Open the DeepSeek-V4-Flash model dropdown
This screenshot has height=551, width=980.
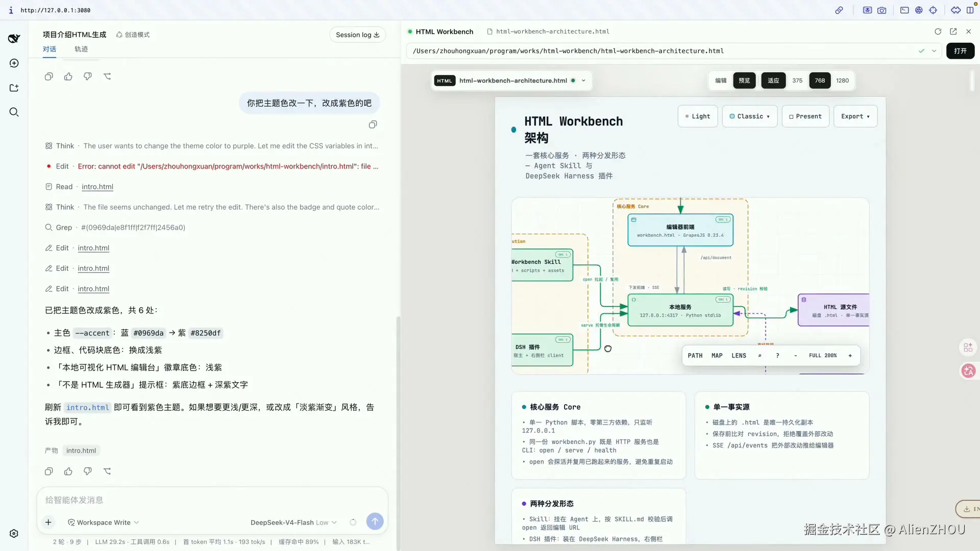coord(293,522)
